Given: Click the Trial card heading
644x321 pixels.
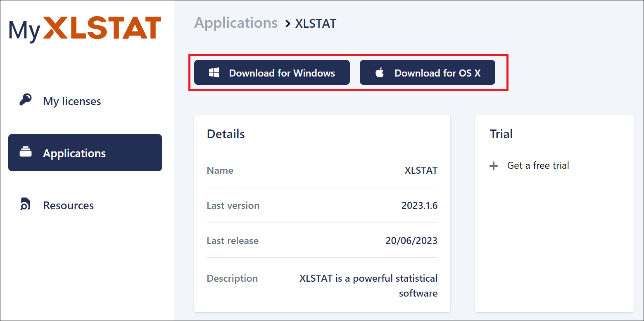Looking at the screenshot, I should [x=501, y=134].
